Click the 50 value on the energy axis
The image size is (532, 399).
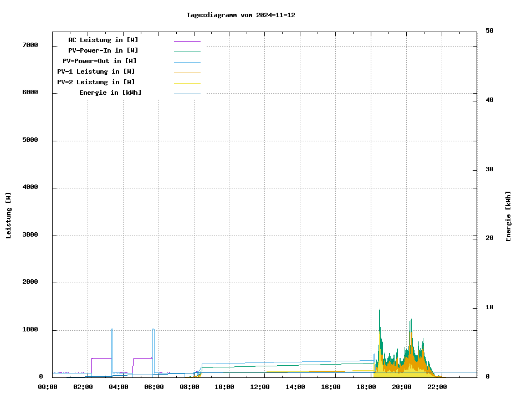489,31
